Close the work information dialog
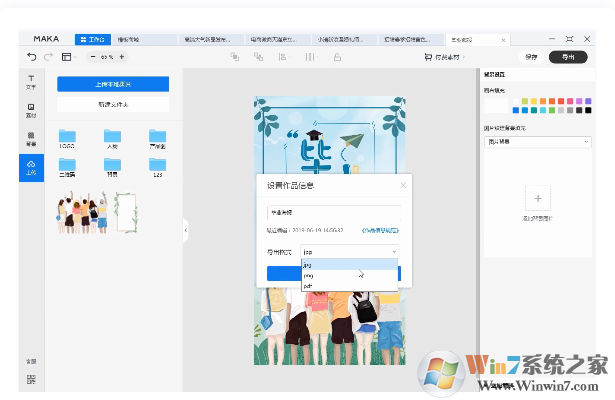615x400 pixels. click(x=403, y=185)
